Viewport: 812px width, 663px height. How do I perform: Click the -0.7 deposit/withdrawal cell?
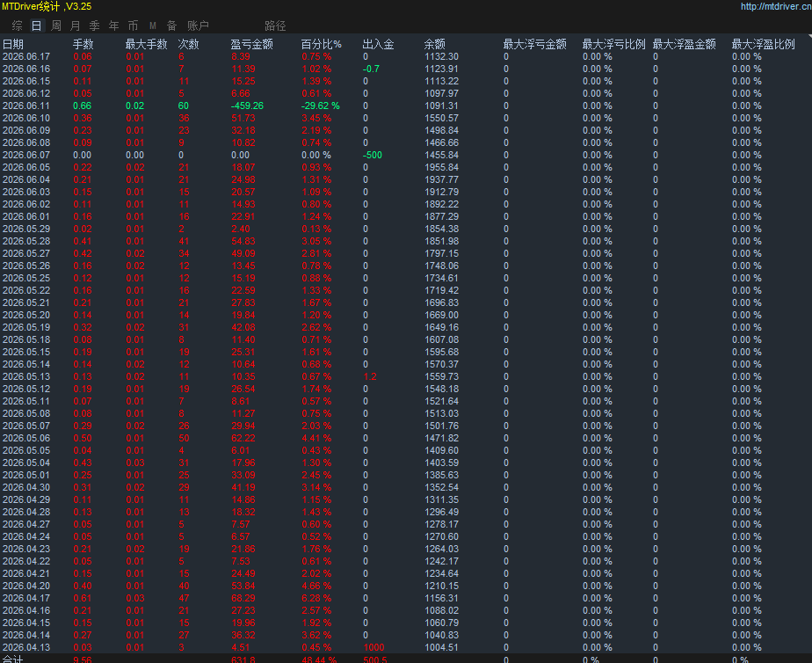point(371,69)
